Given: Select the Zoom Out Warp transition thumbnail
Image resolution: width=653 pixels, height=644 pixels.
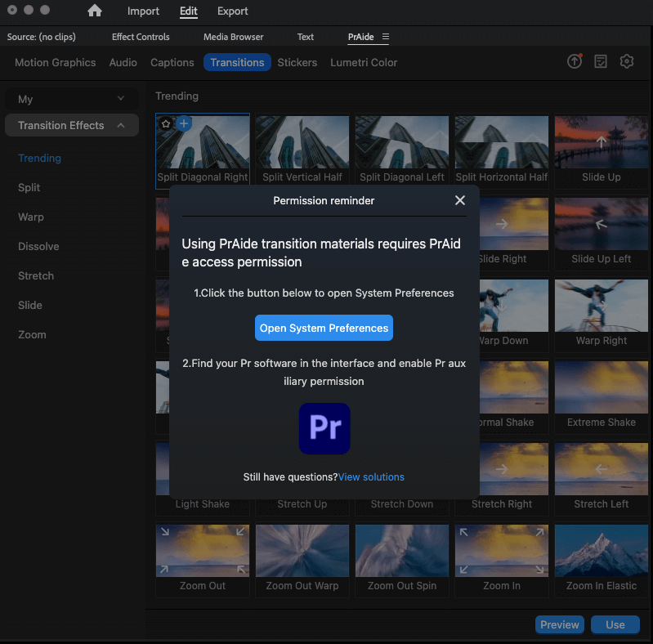Looking at the screenshot, I should pos(302,551).
